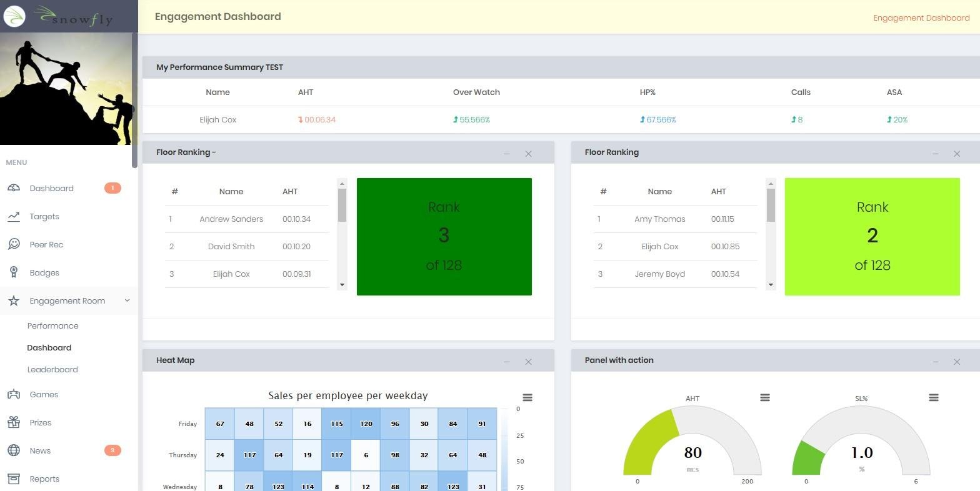Minimize the Heat Map panel
980x491 pixels.
507,362
